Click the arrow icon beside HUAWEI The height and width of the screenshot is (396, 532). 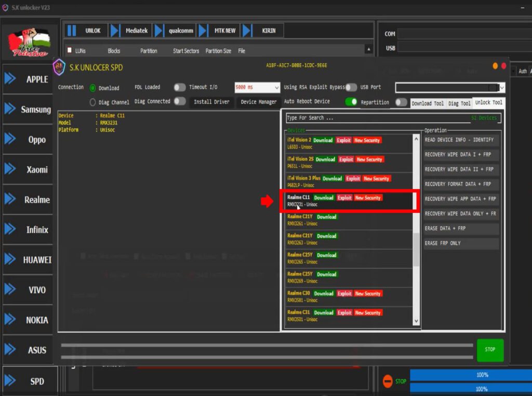(x=10, y=260)
